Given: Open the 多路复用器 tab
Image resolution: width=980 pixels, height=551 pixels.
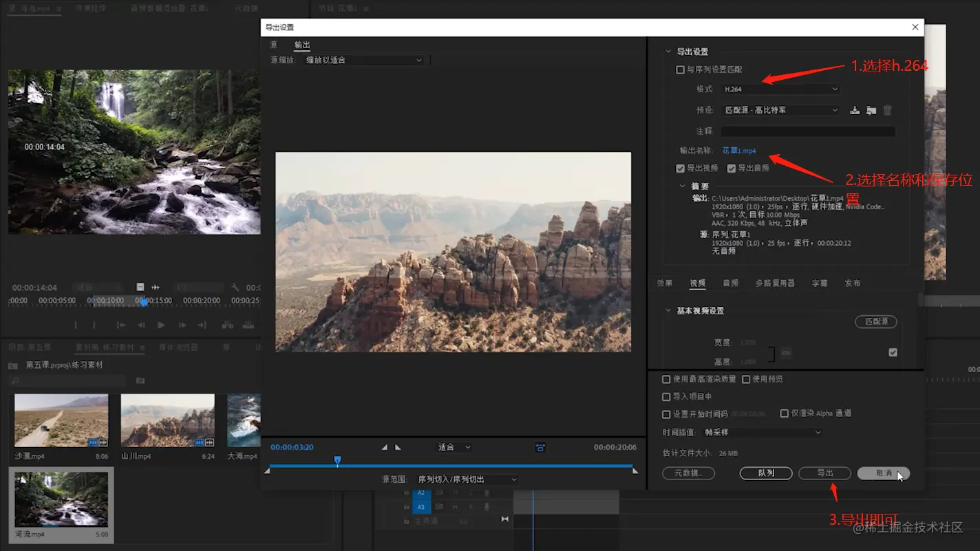Looking at the screenshot, I should coord(774,283).
